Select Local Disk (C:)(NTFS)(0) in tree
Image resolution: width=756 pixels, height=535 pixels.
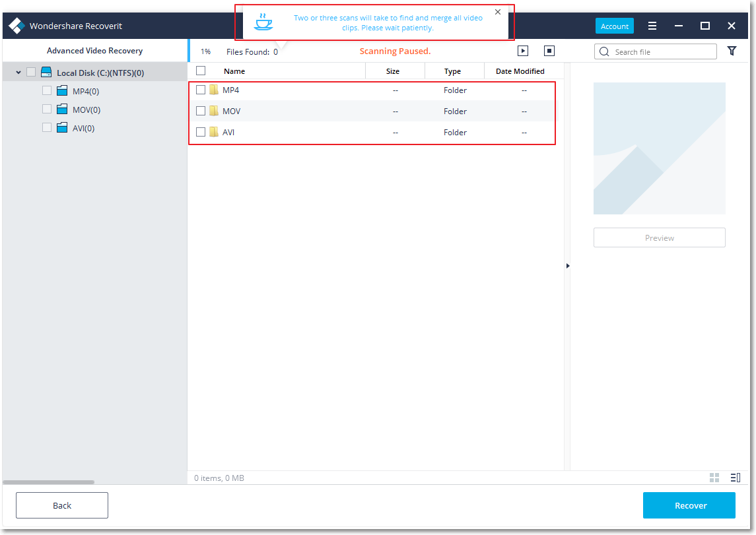(100, 73)
